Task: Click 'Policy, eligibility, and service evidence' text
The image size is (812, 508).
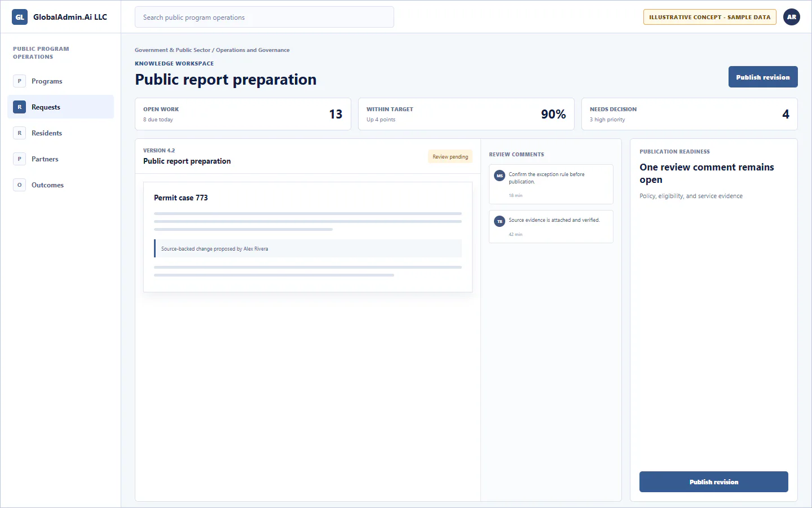Action: click(x=691, y=196)
